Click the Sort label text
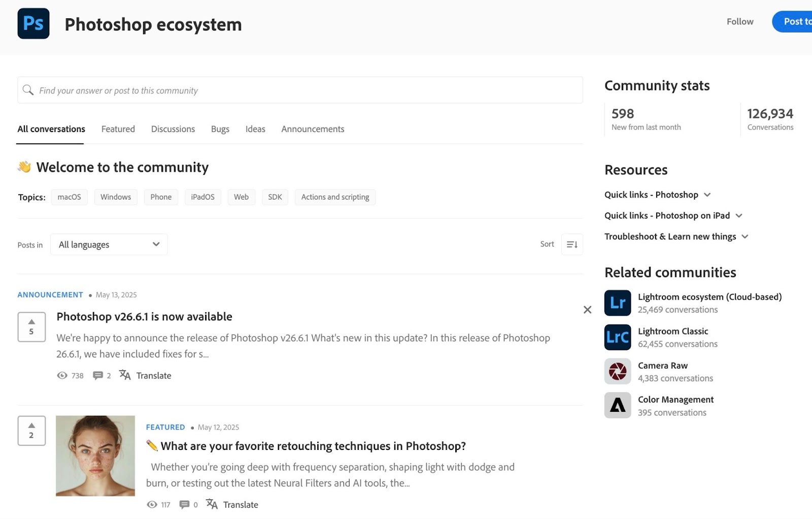812x519 pixels. point(547,244)
